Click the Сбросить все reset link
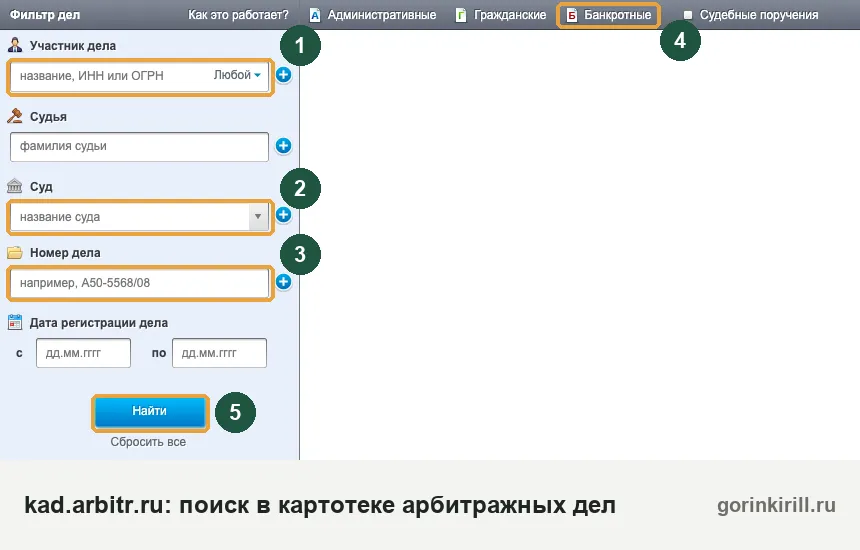This screenshot has width=860, height=550. point(148,442)
